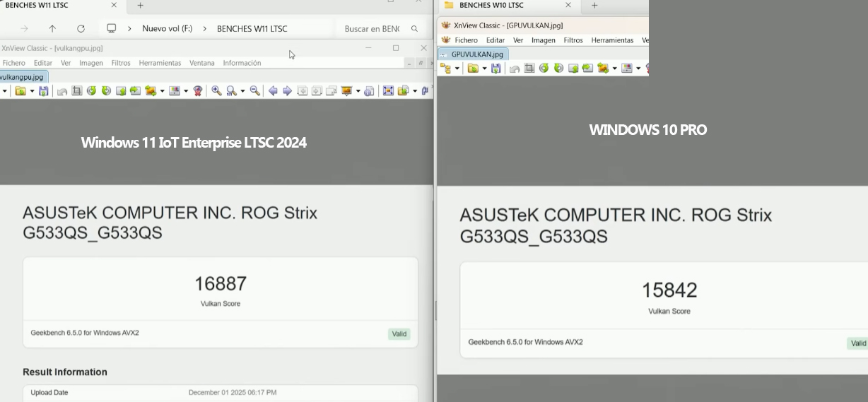The width and height of the screenshot is (868, 402).
Task: Click the Crop icon in right XnView window
Action: click(x=529, y=69)
